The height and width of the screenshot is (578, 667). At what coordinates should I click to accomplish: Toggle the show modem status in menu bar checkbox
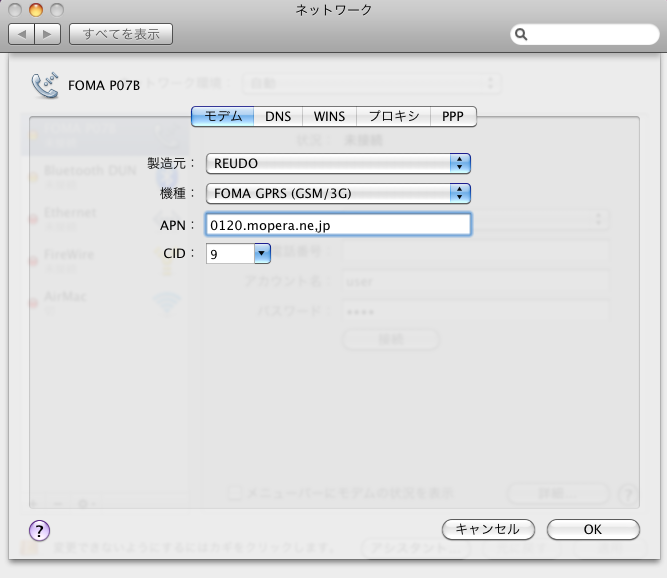click(234, 493)
